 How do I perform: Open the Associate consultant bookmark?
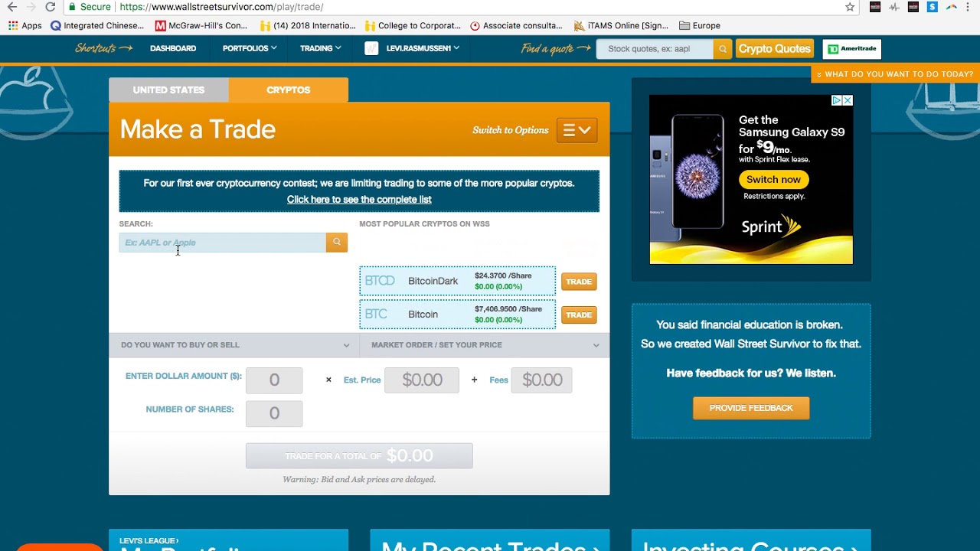[x=516, y=25]
